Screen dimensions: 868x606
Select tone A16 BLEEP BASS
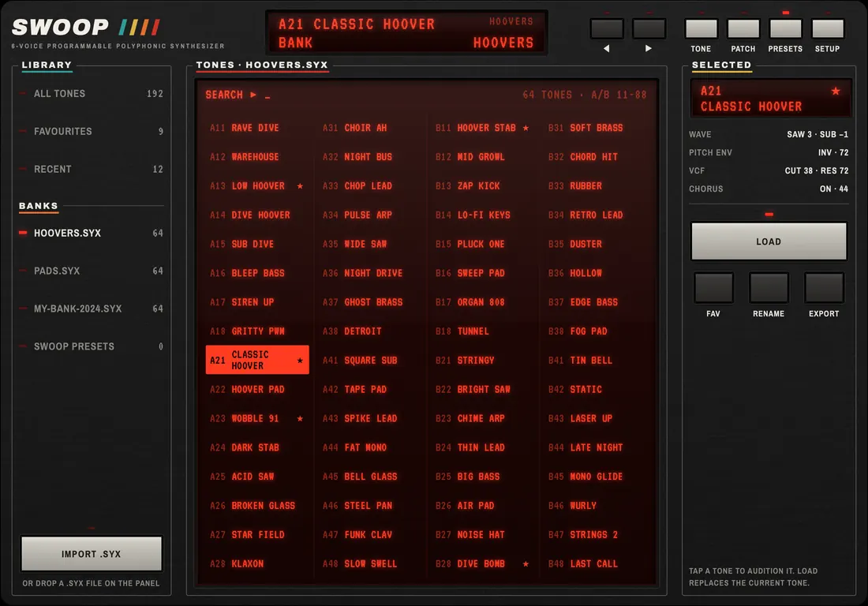click(257, 273)
